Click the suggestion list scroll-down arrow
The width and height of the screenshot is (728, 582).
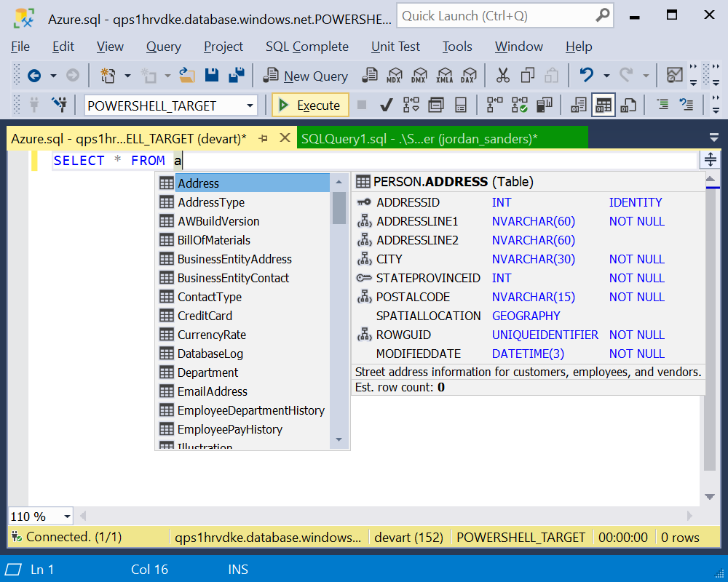[339, 439]
